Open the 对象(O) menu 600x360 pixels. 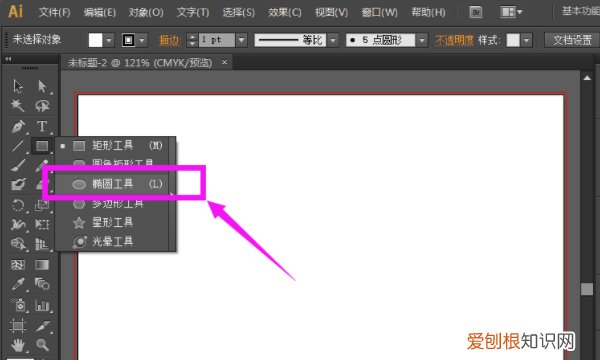146,12
